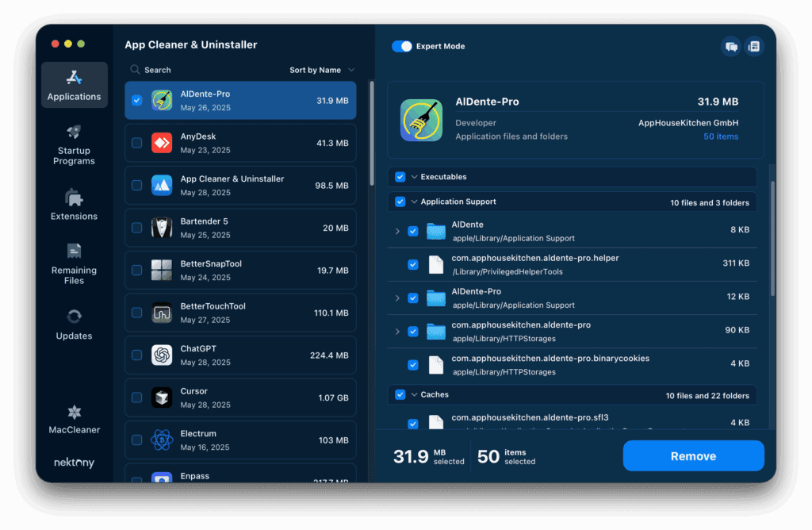
Task: Select the Bartender 5 application row
Action: [x=240, y=228]
